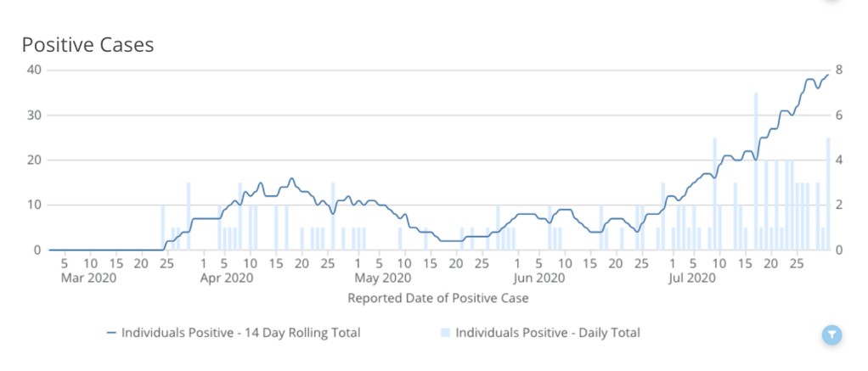Viewport: 868px width, 371px height.
Task: Click the last daily bar at far right
Action: pyautogui.click(x=828, y=194)
